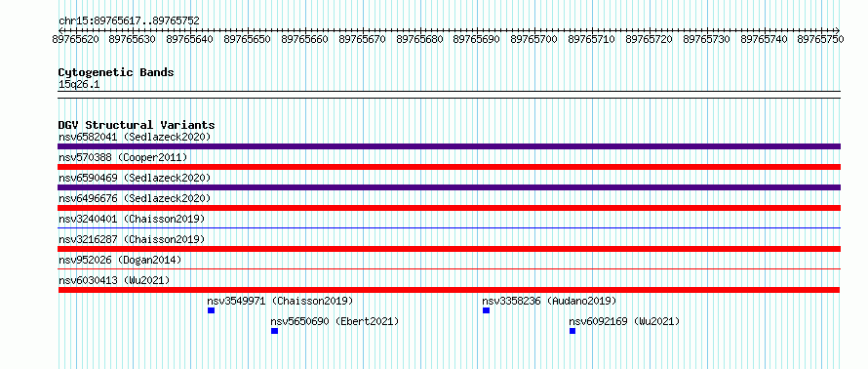Open the nsv5650690 (Ebert2021) label
The width and height of the screenshot is (868, 369).
coord(335,321)
